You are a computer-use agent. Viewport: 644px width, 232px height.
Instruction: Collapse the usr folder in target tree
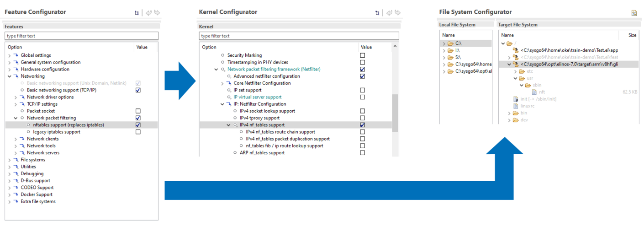(x=515, y=78)
